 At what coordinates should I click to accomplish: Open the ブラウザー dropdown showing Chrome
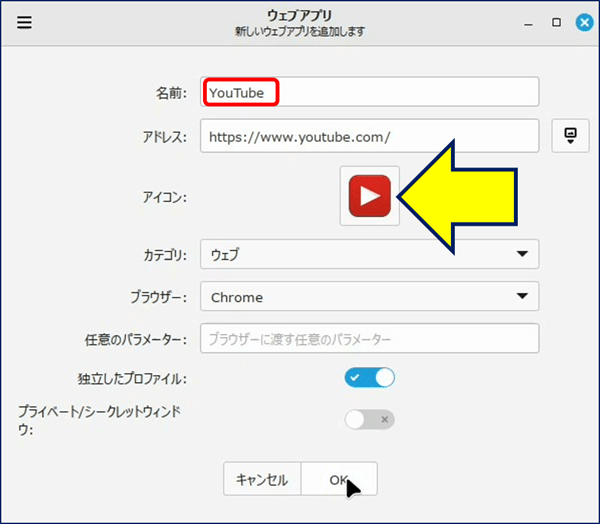(370, 296)
